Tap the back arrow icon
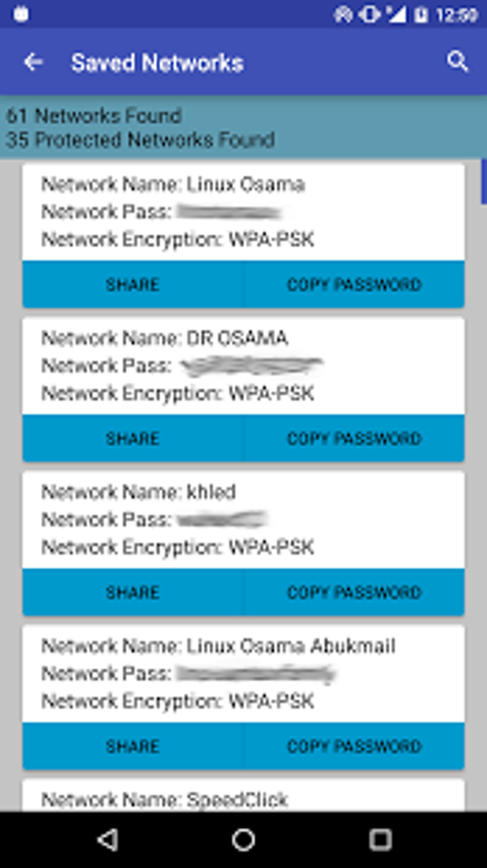This screenshot has width=487, height=868. 33,62
